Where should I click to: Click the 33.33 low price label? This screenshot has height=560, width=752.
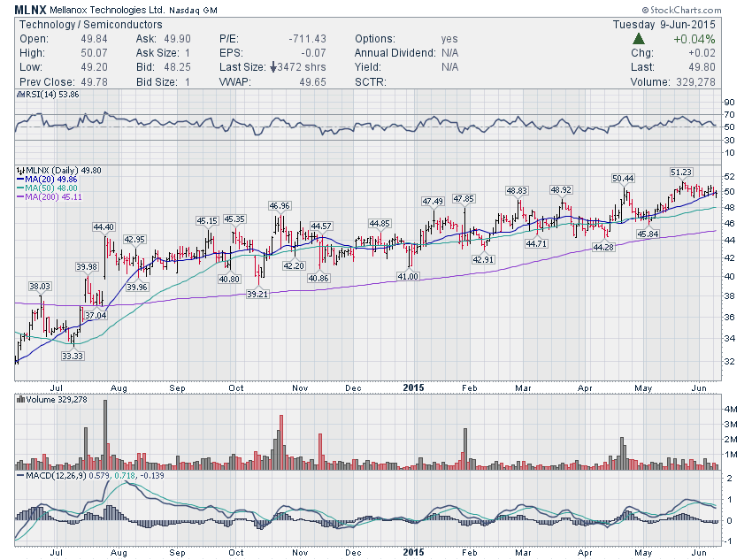[73, 356]
